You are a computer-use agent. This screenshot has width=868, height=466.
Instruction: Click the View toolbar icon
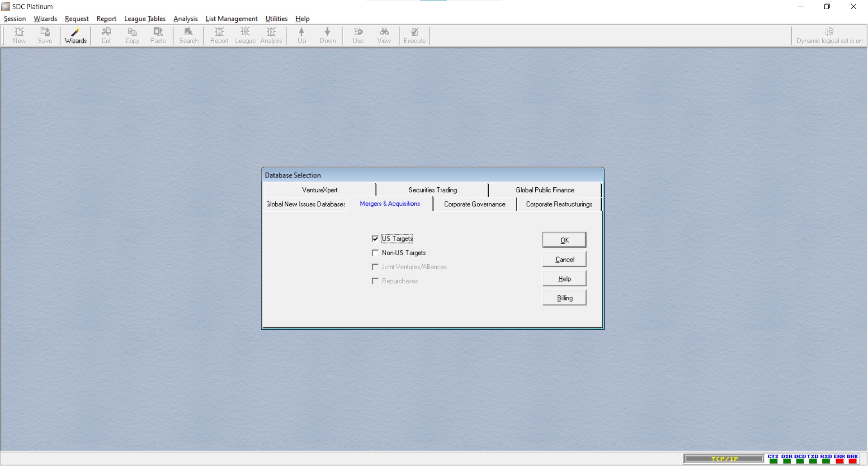(x=384, y=36)
